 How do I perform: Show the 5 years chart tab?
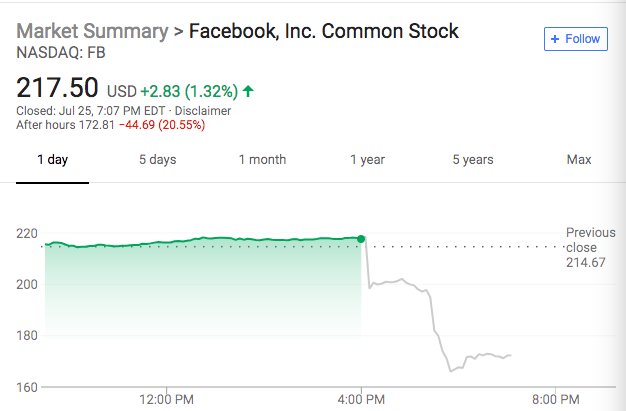pyautogui.click(x=472, y=160)
